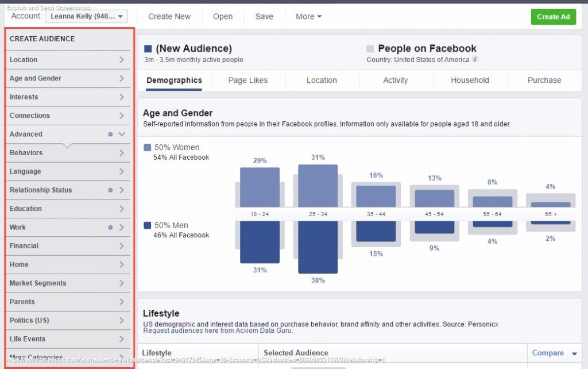This screenshot has height=369, width=588.
Task: Expand the Language section
Action: tap(68, 171)
